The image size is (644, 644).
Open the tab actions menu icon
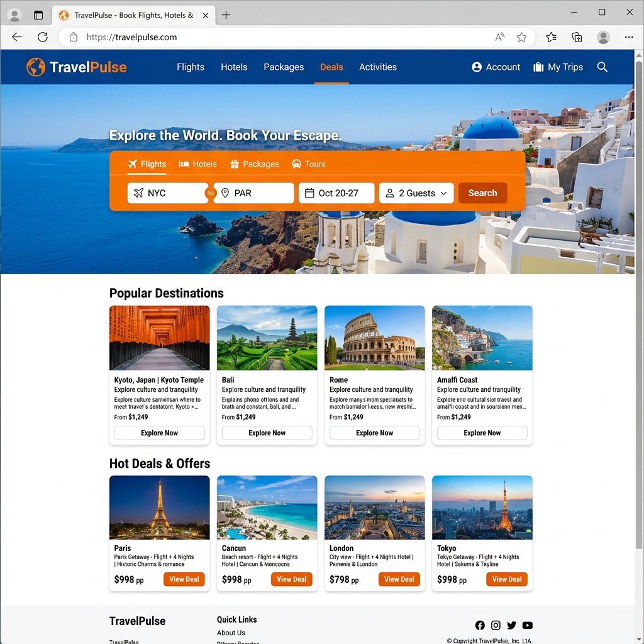coord(38,15)
